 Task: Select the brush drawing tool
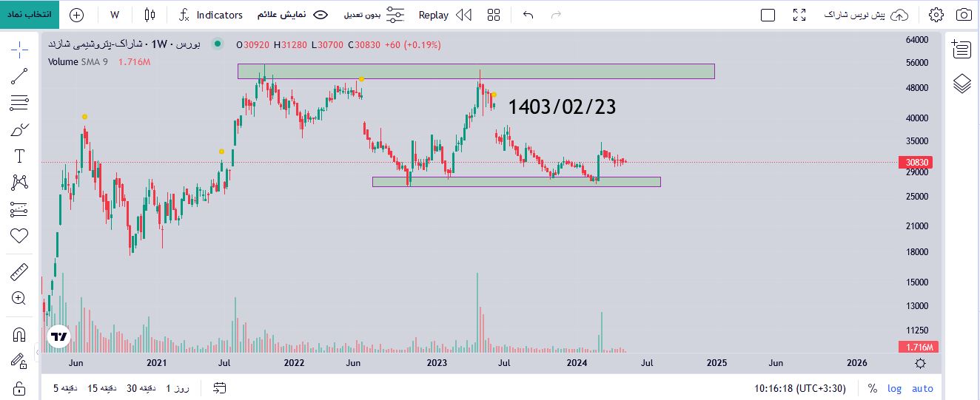[19, 129]
